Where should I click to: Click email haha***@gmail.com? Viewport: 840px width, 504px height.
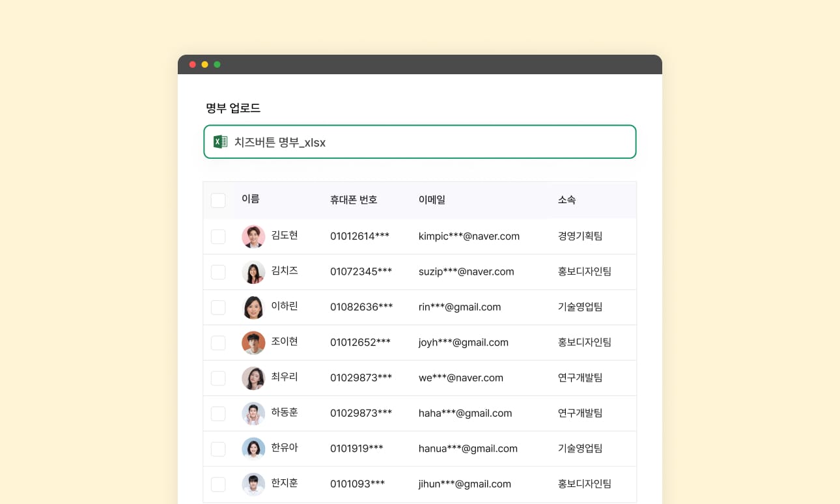[466, 413]
